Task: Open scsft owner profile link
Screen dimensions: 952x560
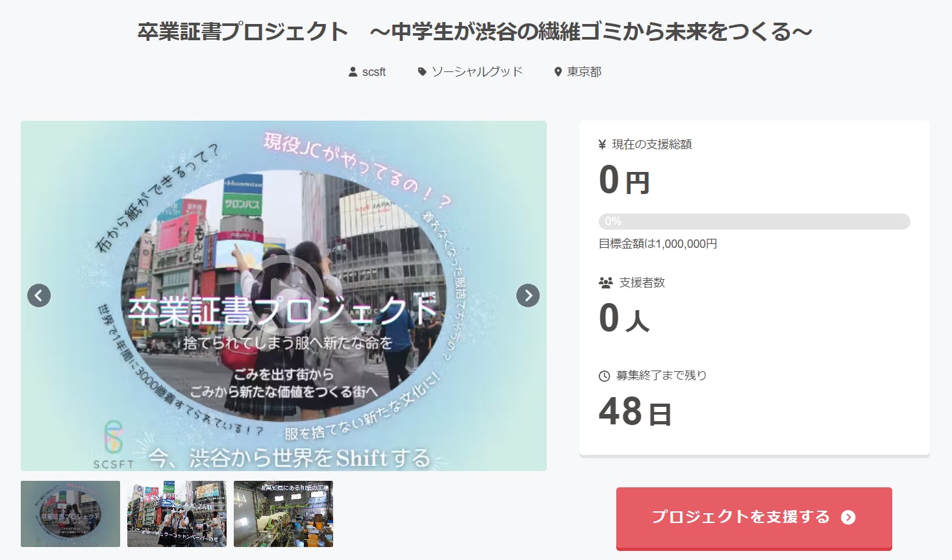Action: (x=374, y=72)
